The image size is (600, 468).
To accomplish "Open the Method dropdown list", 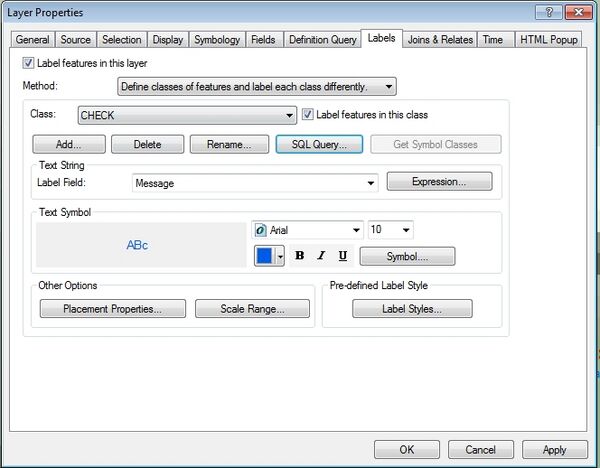I will (x=257, y=87).
